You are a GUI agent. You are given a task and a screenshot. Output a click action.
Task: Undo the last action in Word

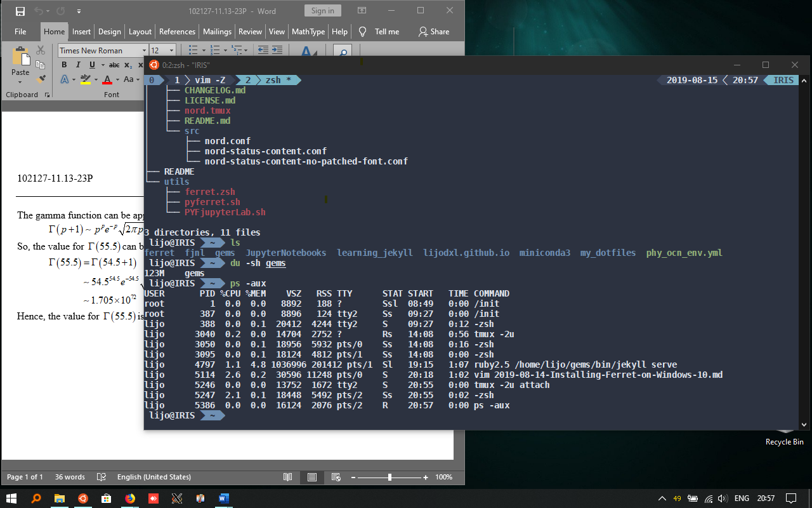point(38,11)
